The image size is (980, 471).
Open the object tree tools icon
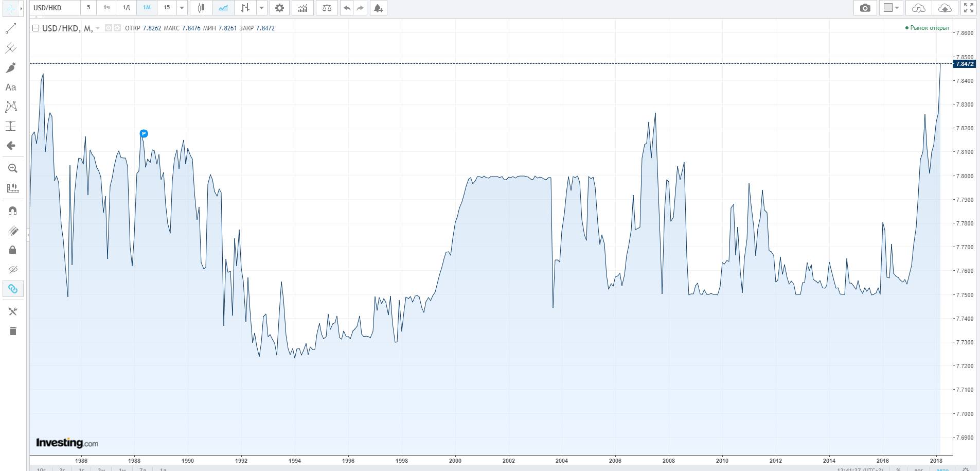(x=12, y=312)
